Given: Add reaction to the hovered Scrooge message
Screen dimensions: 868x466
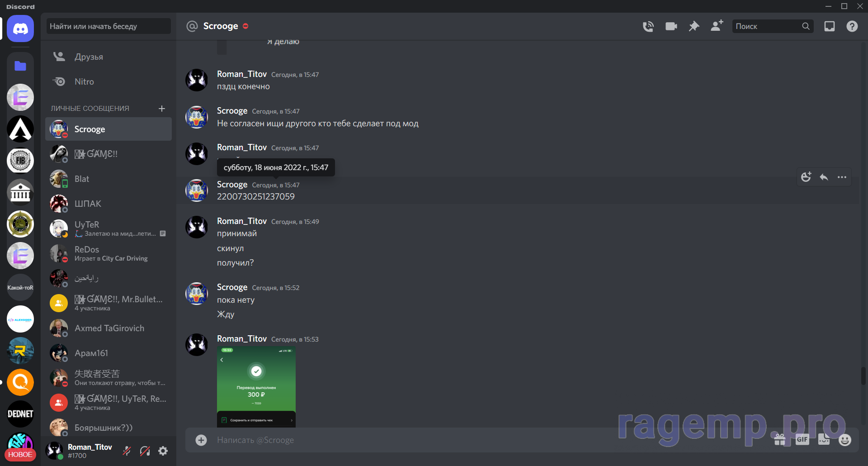Looking at the screenshot, I should coord(806,177).
